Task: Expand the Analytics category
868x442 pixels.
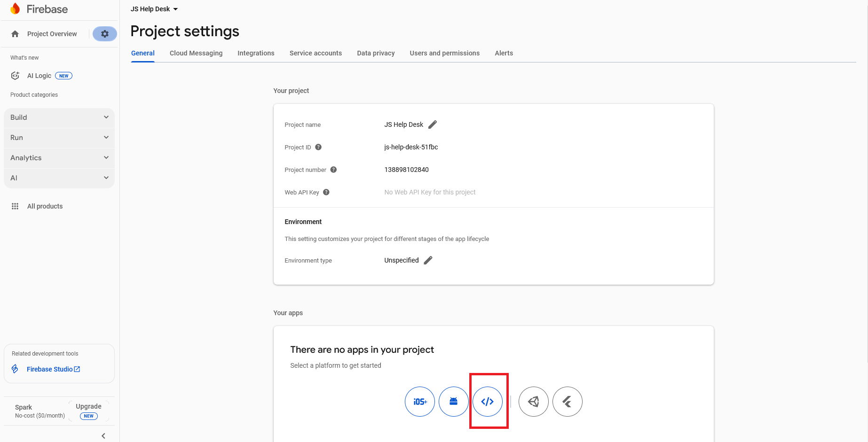Action: click(59, 158)
